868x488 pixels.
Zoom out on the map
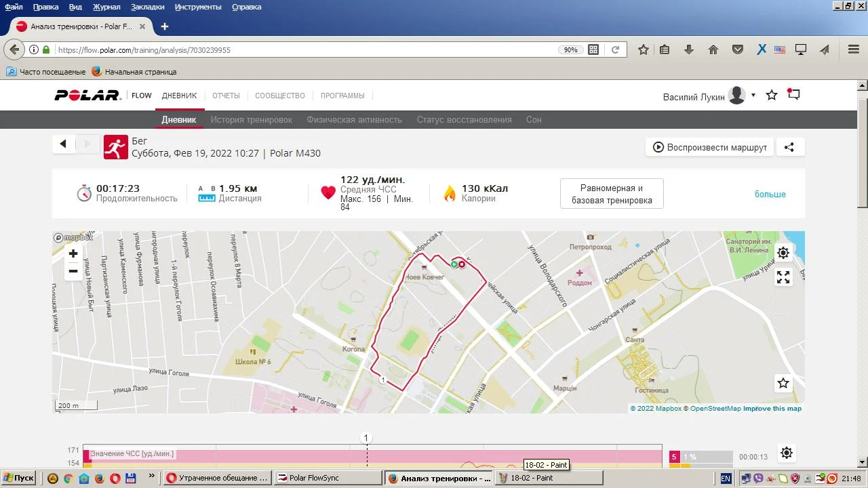click(73, 271)
